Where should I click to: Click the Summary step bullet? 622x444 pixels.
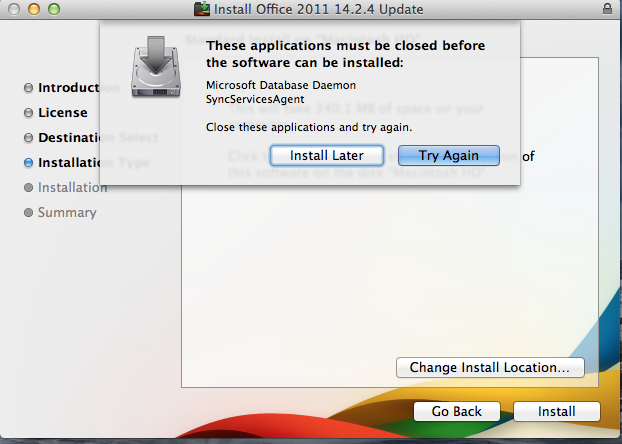pos(28,212)
